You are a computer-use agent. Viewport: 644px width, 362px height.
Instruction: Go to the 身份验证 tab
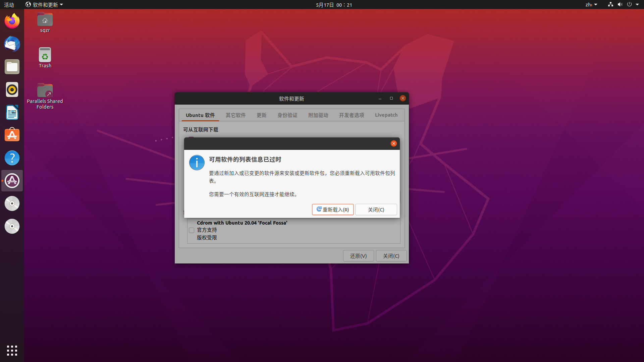(x=287, y=115)
